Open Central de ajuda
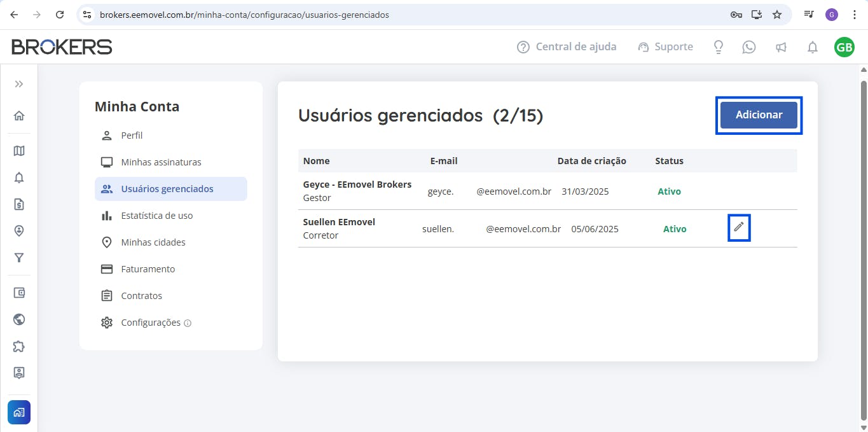 [x=567, y=46]
